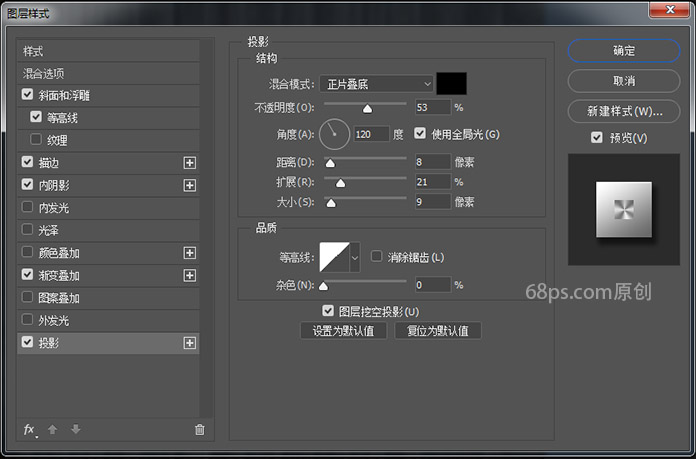Add another 描边 effect with plus icon

190,163
